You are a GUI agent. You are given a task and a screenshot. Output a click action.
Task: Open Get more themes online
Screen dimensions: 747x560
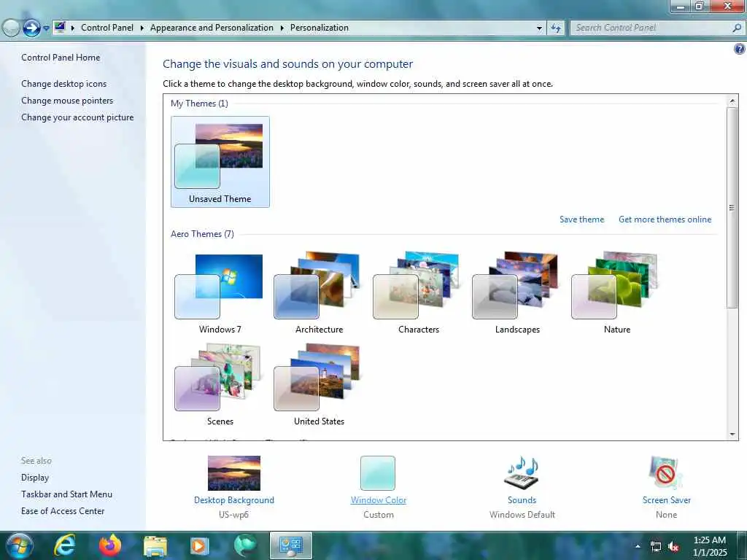click(665, 219)
